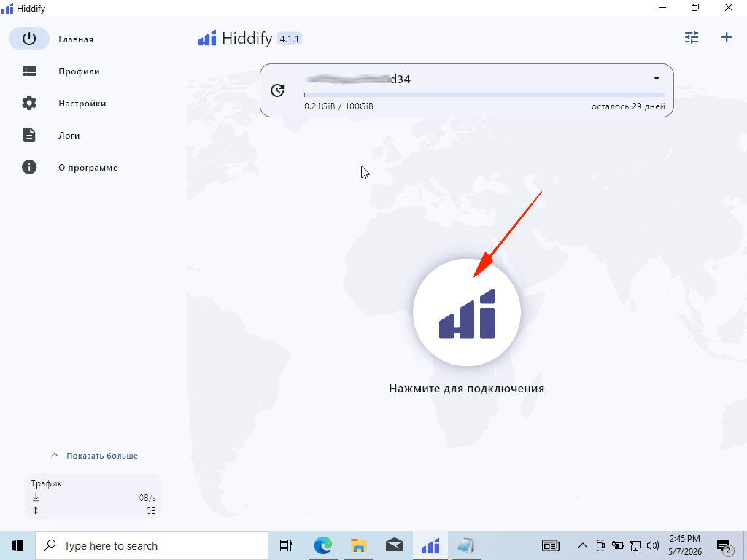Open the Mail app from taskbar
747x560 pixels.
[395, 545]
